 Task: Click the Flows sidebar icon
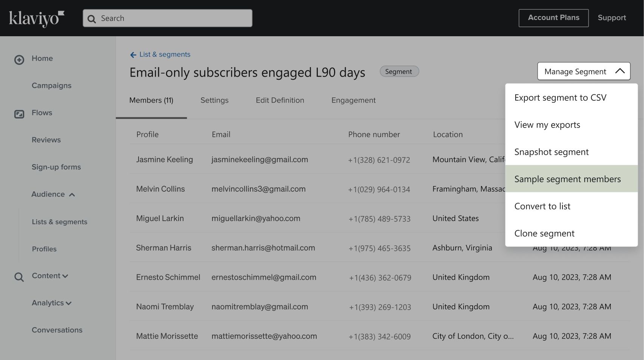coord(19,114)
